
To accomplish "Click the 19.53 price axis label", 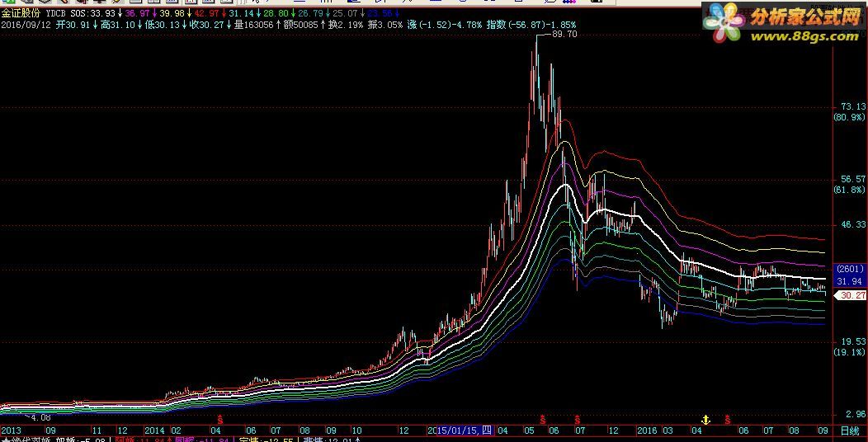I will click(852, 342).
